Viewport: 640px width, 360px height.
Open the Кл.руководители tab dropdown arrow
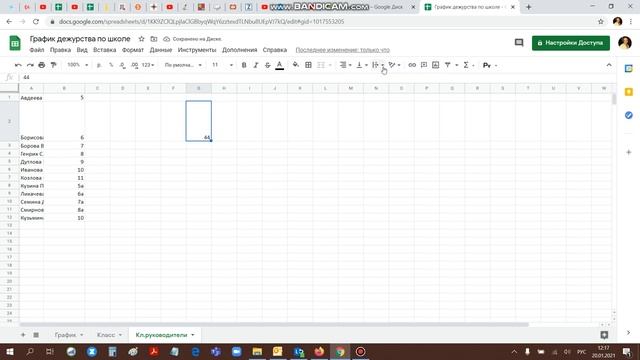click(193, 335)
